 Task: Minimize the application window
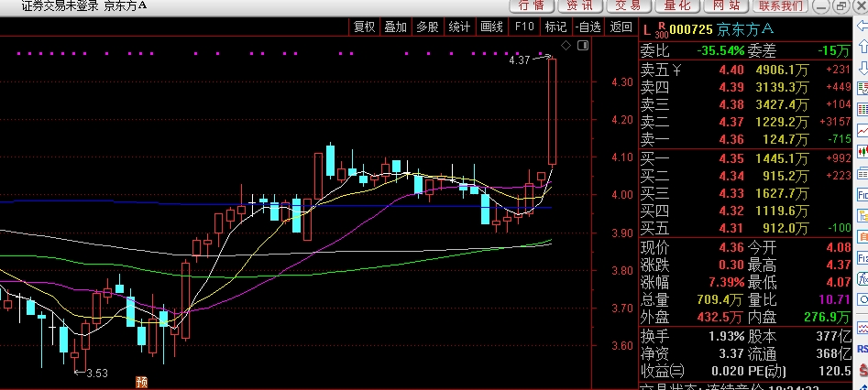point(822,6)
